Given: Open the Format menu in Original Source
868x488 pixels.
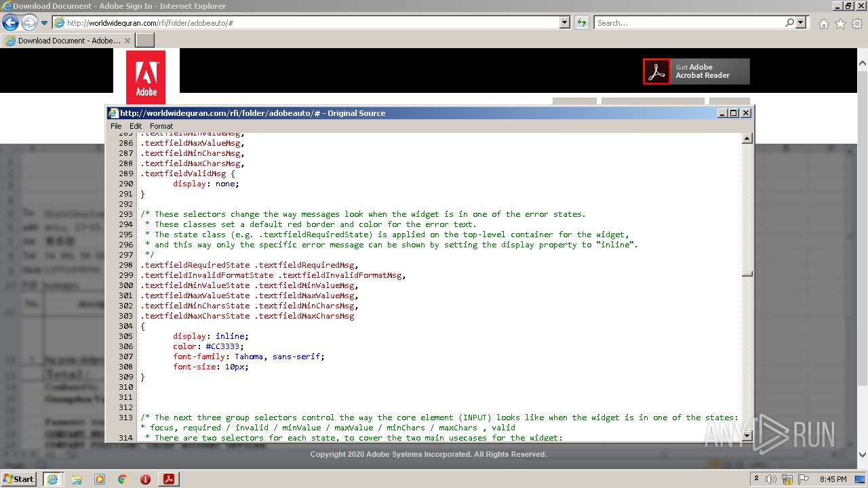Looking at the screenshot, I should pos(161,126).
